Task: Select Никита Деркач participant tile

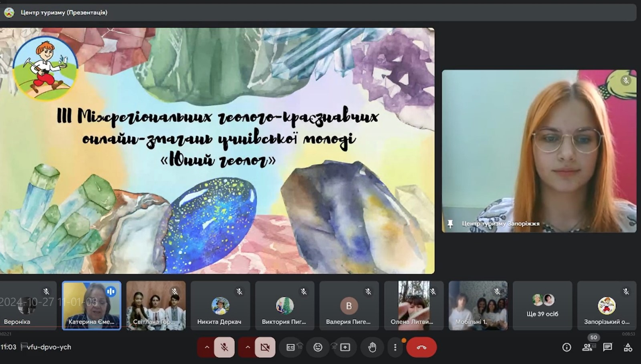Action: (220, 306)
